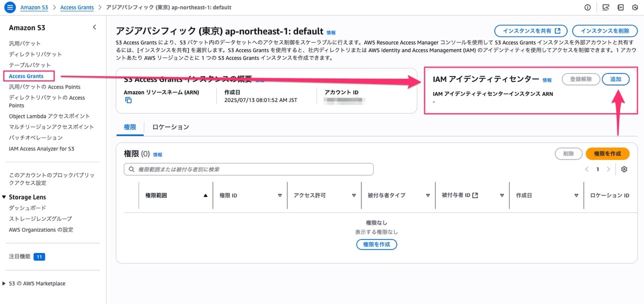This screenshot has width=644, height=304.
Task: Open ディレクトリバケットの Access Points link
Action: point(47,101)
